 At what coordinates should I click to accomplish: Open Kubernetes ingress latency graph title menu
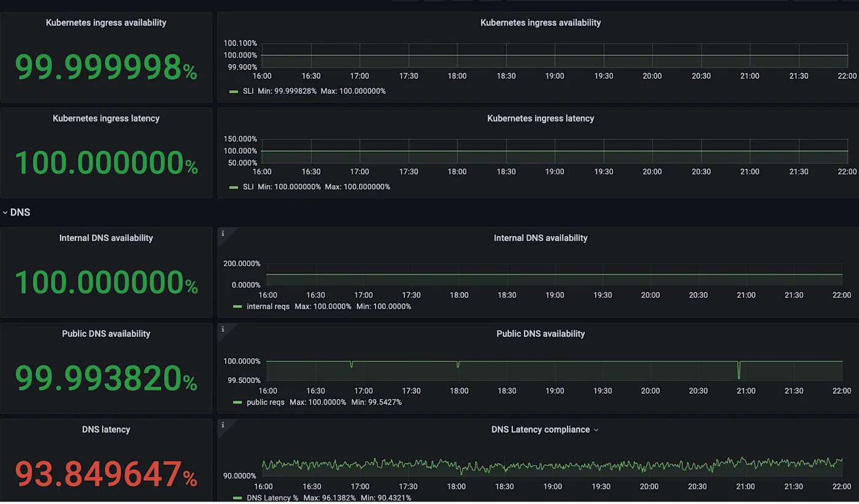[540, 118]
